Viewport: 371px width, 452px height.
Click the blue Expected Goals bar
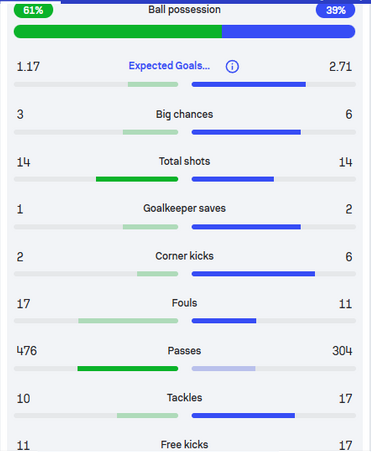[249, 85]
